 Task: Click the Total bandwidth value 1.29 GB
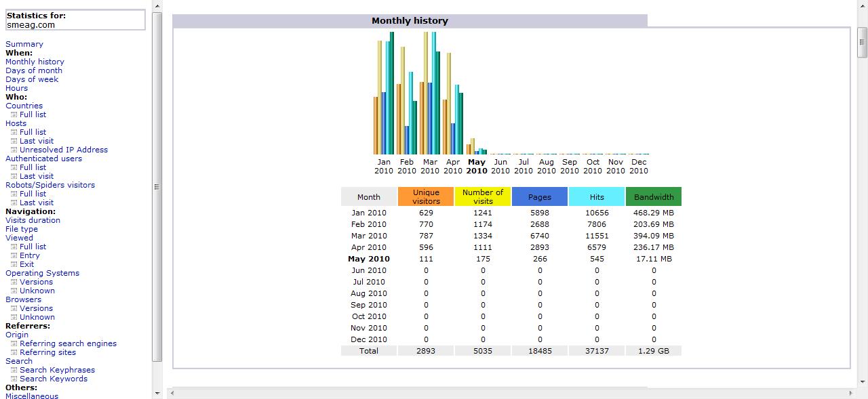654,351
